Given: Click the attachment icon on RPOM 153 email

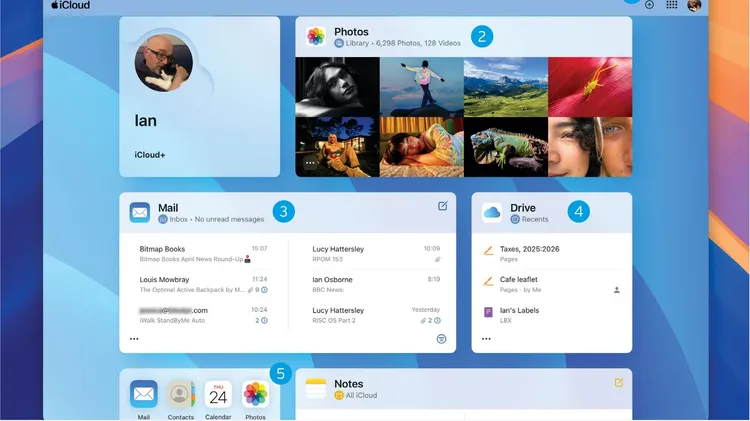Looking at the screenshot, I should [x=437, y=259].
